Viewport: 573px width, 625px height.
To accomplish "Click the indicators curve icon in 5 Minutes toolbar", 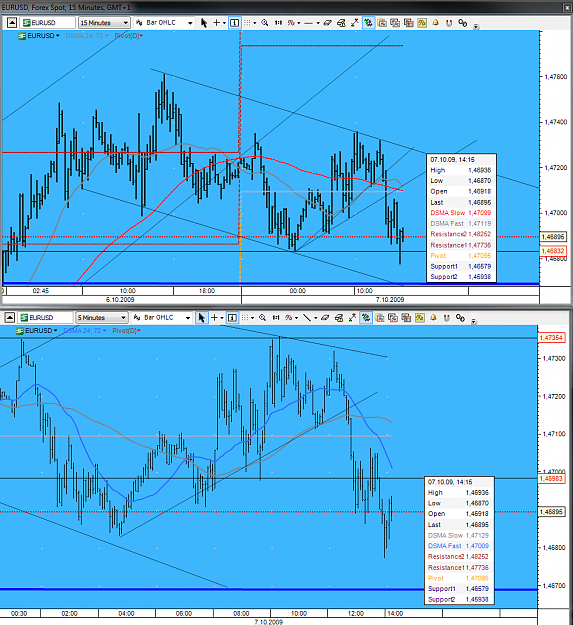I will coord(289,318).
